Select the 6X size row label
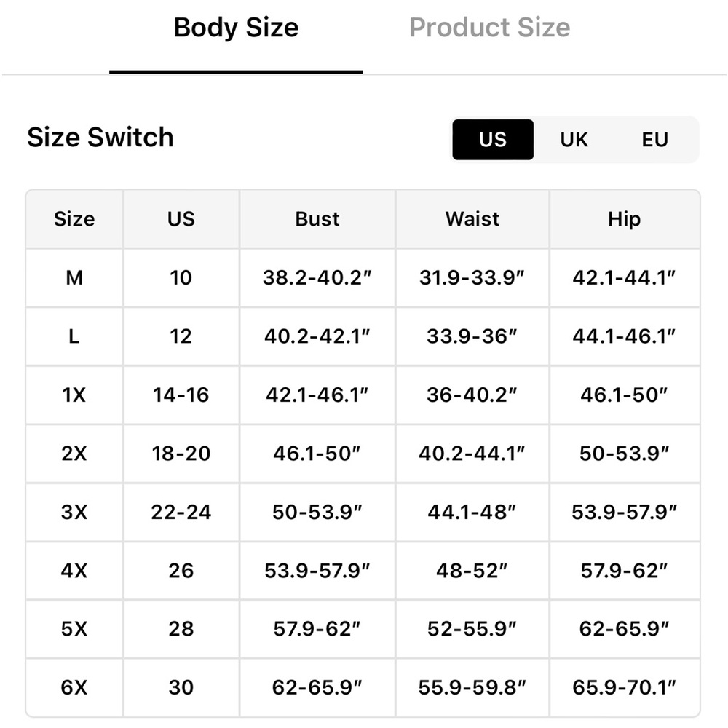Screen dimensions: 728x728 click(74, 687)
